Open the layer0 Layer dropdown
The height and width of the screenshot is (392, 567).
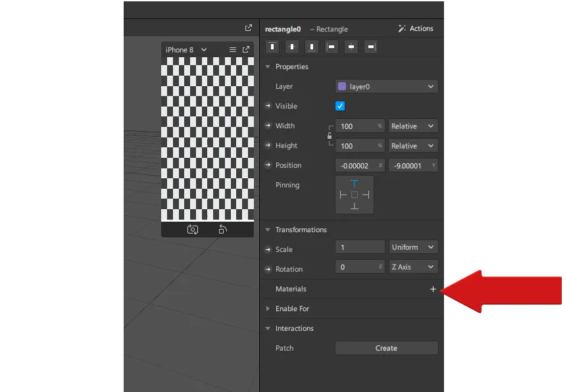coord(387,86)
